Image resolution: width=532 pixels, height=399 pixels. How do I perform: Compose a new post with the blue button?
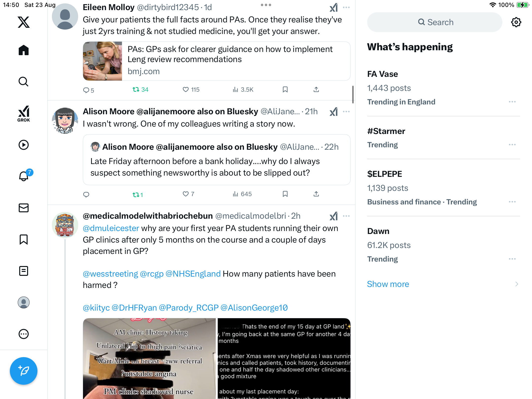point(24,371)
